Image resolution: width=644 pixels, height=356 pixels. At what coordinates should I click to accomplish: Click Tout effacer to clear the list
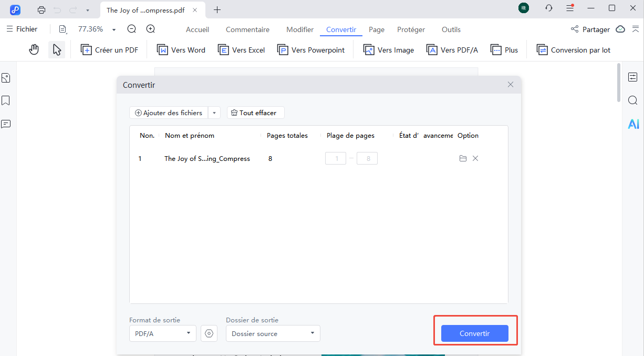point(255,113)
